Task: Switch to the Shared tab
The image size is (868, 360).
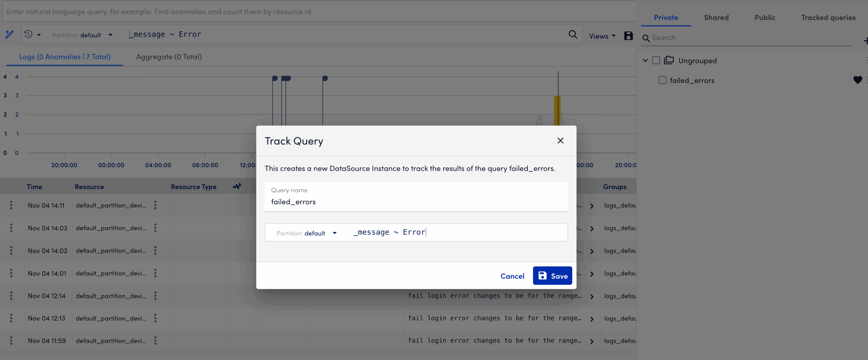Action: pyautogui.click(x=716, y=17)
